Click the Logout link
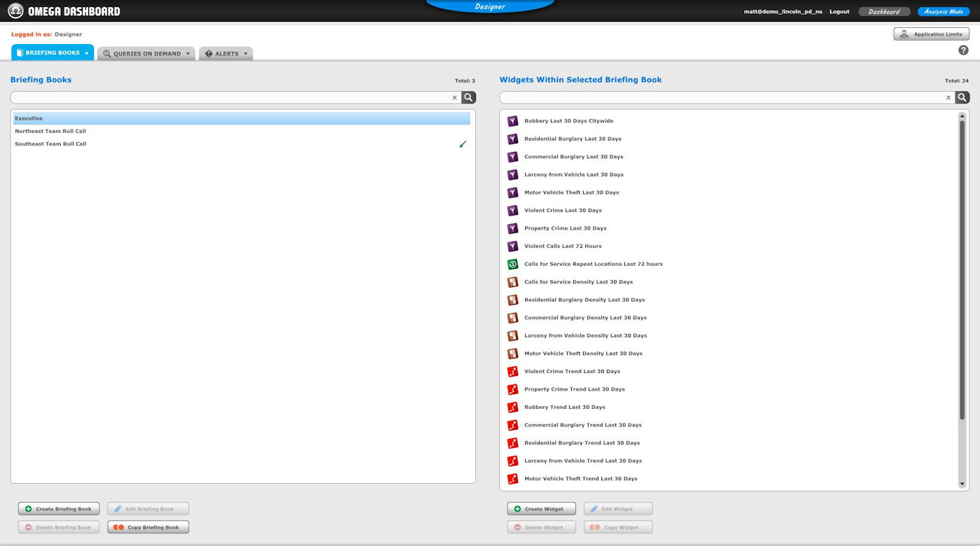The image size is (980, 546). [x=839, y=12]
